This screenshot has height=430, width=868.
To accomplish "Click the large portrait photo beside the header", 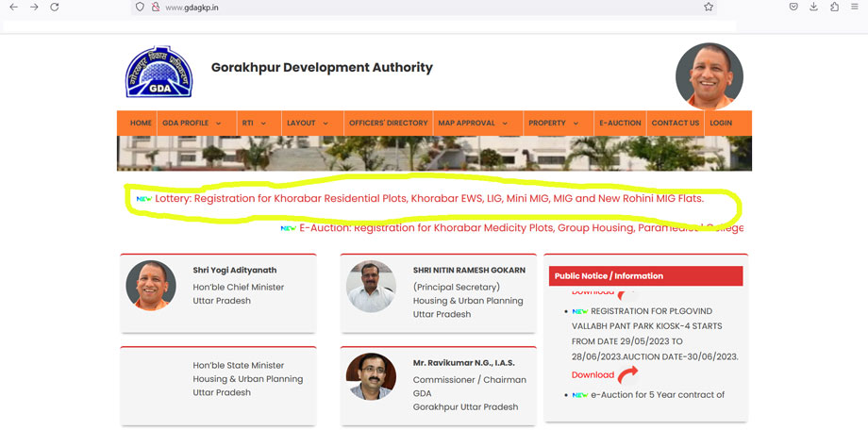I will tap(709, 75).
